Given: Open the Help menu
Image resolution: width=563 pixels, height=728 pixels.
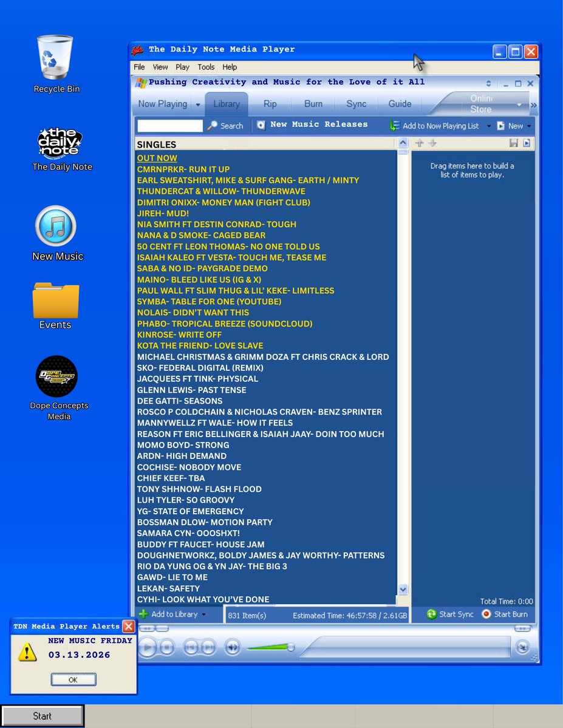Looking at the screenshot, I should [230, 67].
